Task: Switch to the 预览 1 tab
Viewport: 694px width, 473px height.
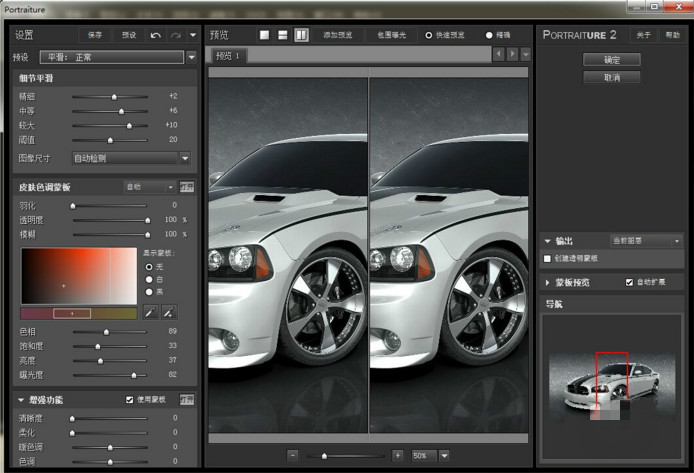Action: [229, 56]
